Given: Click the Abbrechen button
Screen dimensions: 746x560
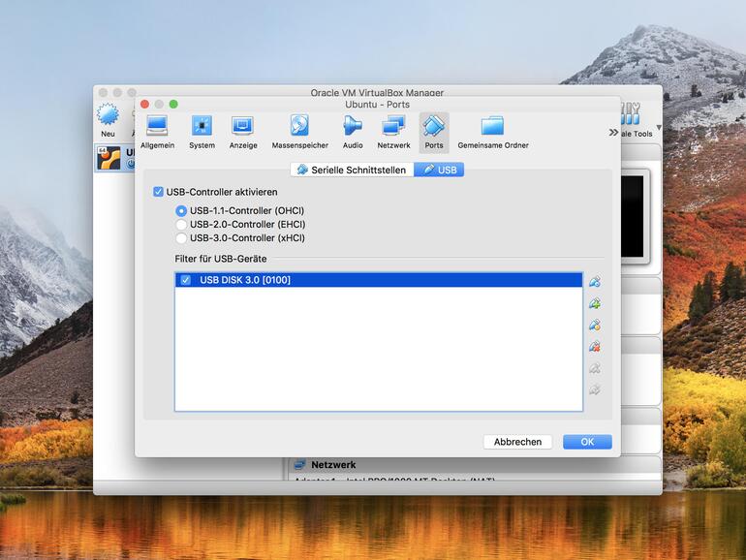Looking at the screenshot, I should click(517, 442).
